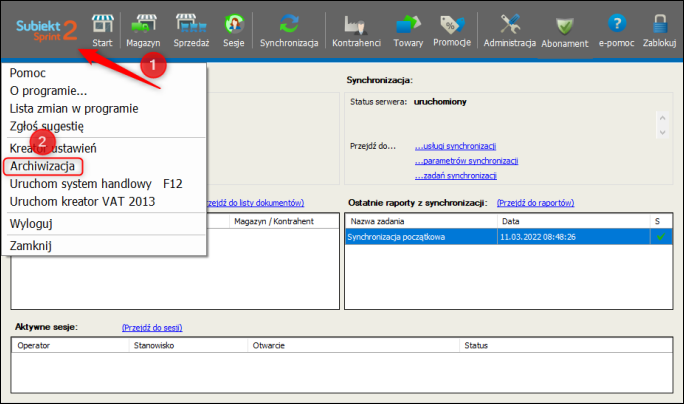Sort sessions by Otwarcie column
Screen dimensions: 684x404
click(x=353, y=346)
